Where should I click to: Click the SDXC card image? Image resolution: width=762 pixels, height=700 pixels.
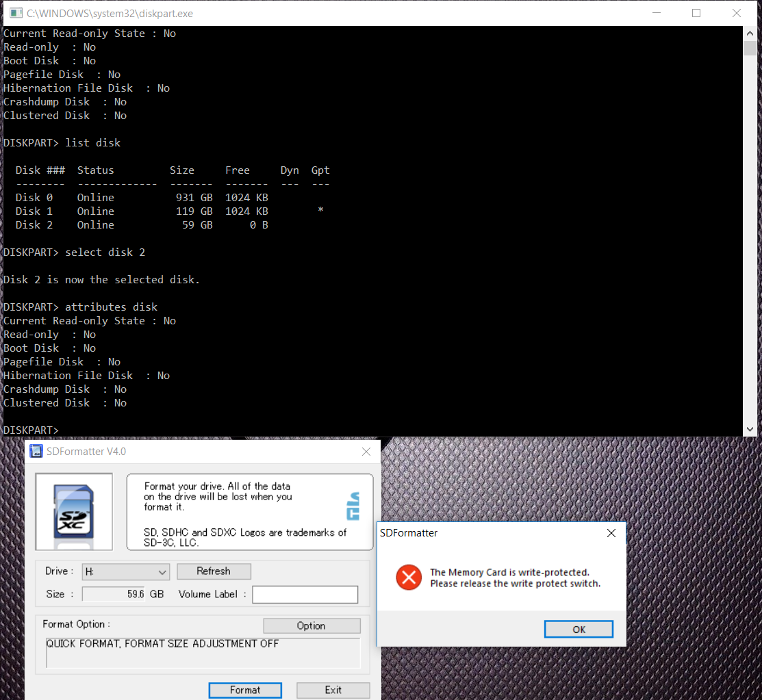[73, 511]
